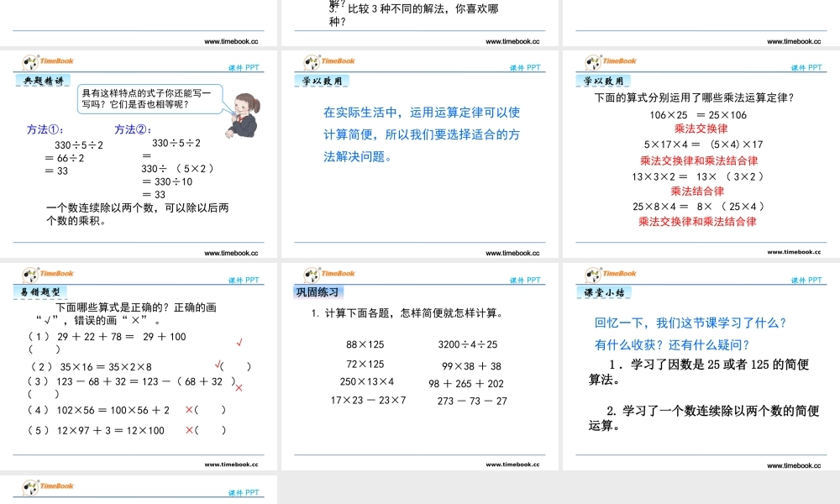Click the cartoon girl illustration on 典题精讲 slide
Screen dimensions: 840x504
tap(244, 115)
